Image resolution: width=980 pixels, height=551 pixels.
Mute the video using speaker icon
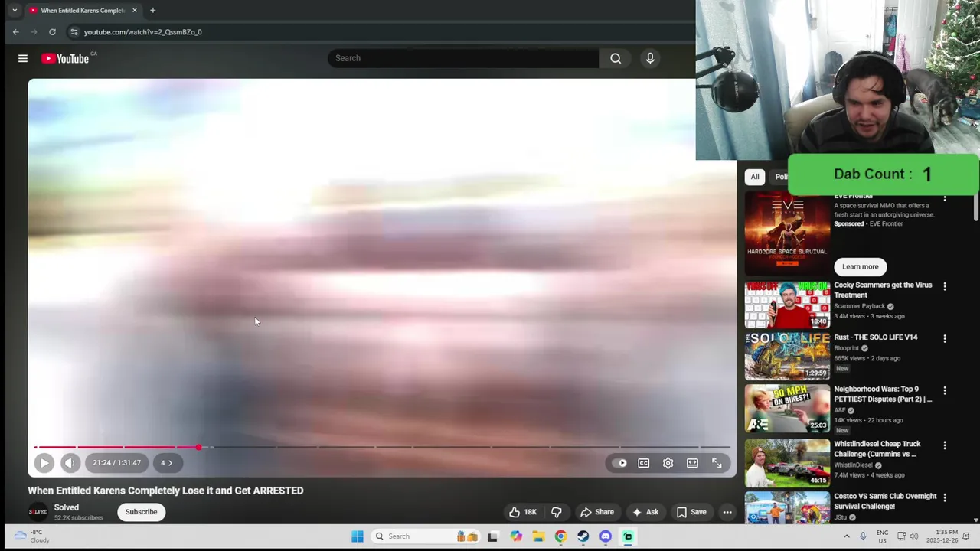[x=70, y=462]
